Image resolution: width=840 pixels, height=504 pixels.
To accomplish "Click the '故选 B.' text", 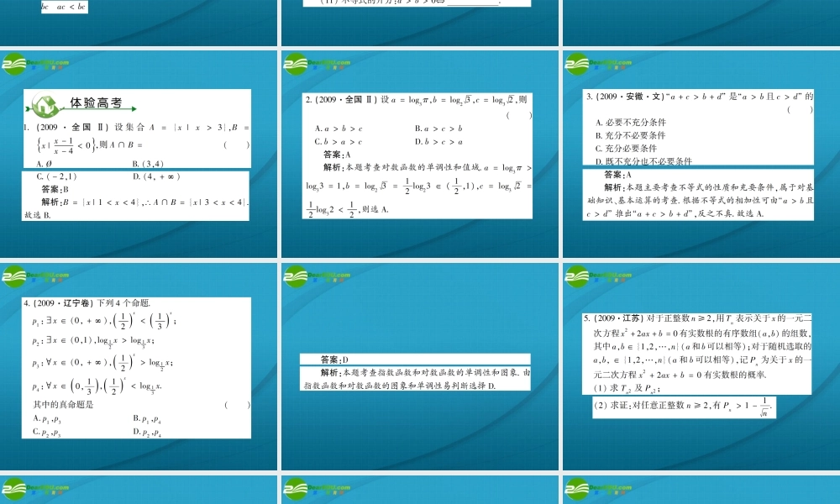I will [38, 215].
